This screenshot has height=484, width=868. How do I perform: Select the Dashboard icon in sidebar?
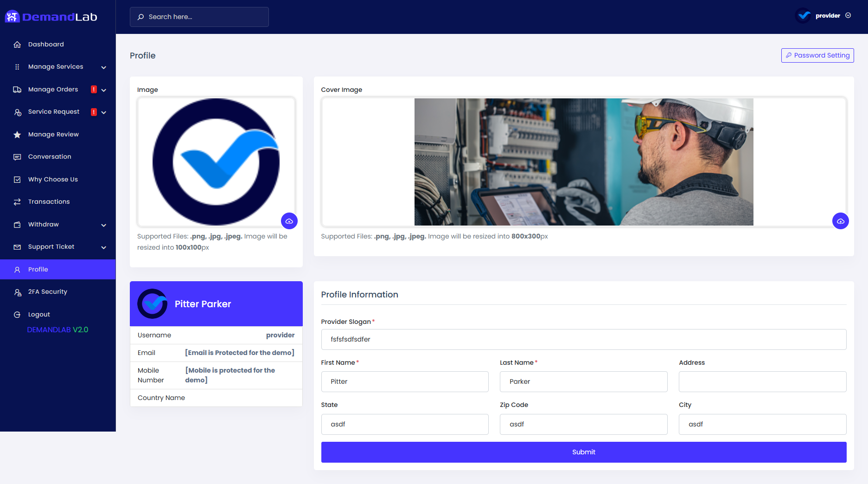pyautogui.click(x=17, y=44)
